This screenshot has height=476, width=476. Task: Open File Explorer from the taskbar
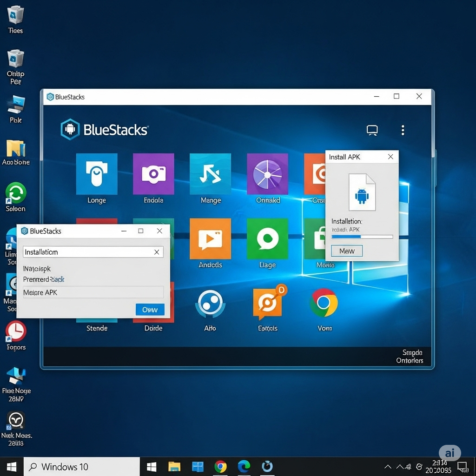[174, 467]
